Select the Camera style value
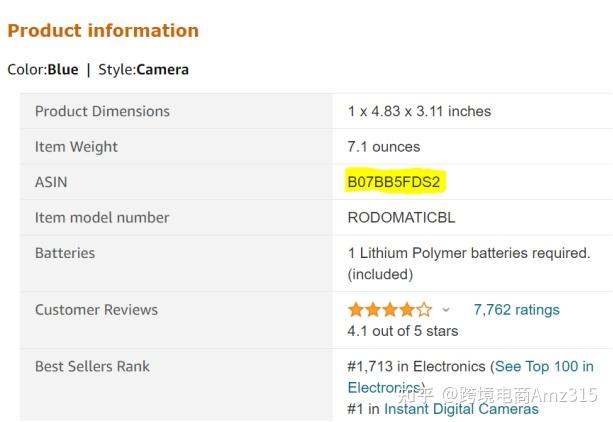 (x=162, y=70)
